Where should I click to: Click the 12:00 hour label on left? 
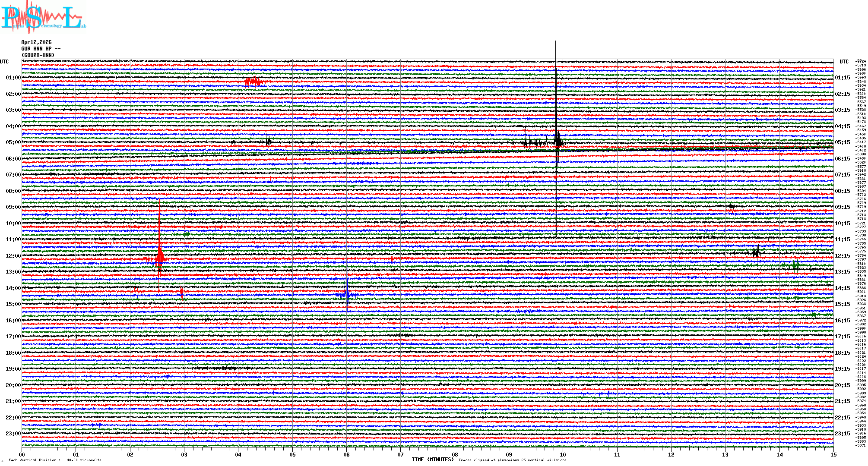click(13, 256)
